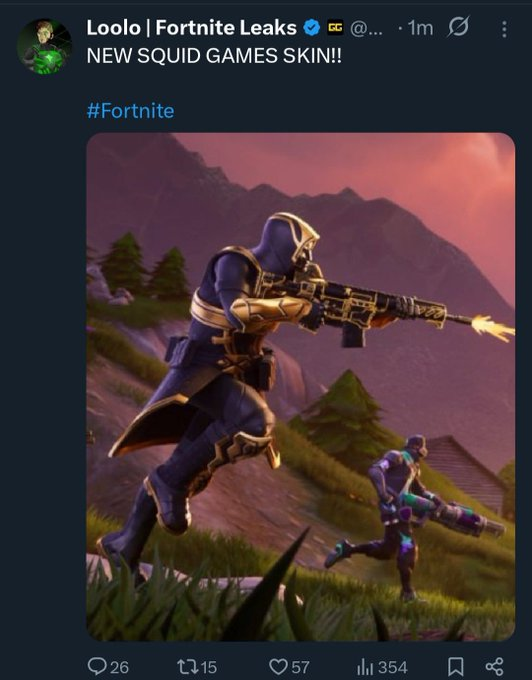532x680 pixels.
Task: Click the Grok explain-post icon
Action: (458, 28)
